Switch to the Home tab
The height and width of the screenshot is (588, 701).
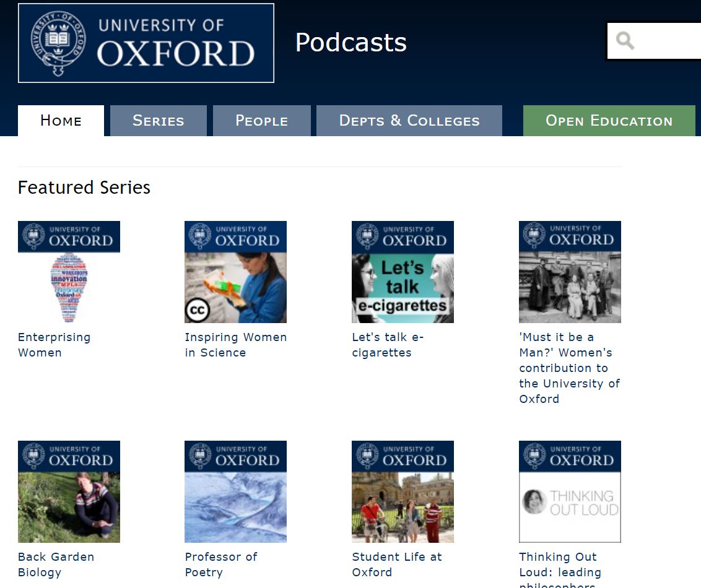pyautogui.click(x=61, y=121)
